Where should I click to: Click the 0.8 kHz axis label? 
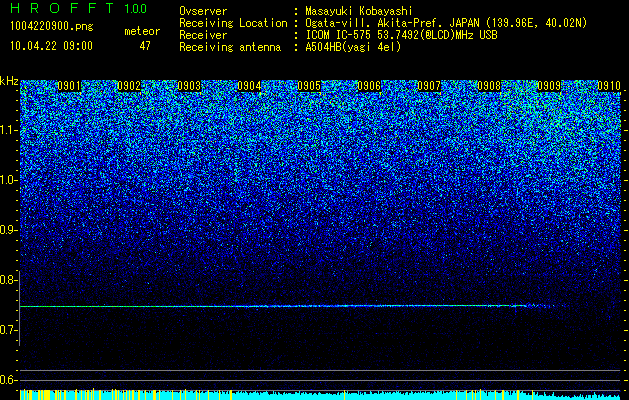9,280
